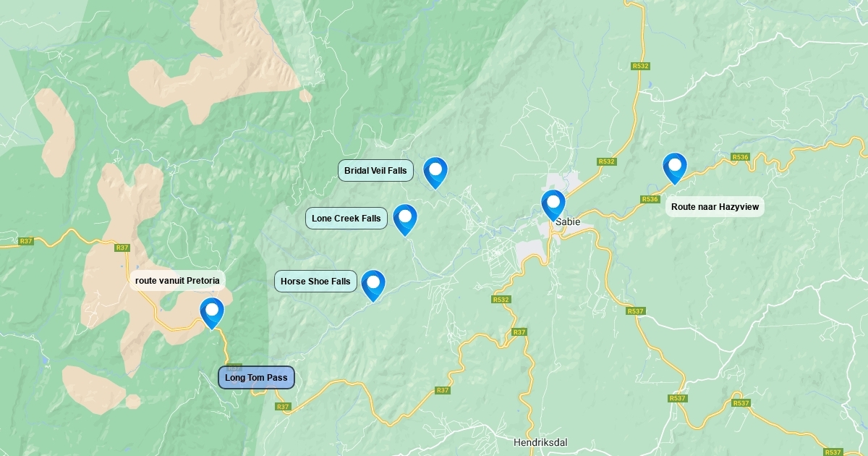
Task: Click the Horse Shoe Falls label
Action: coord(315,282)
